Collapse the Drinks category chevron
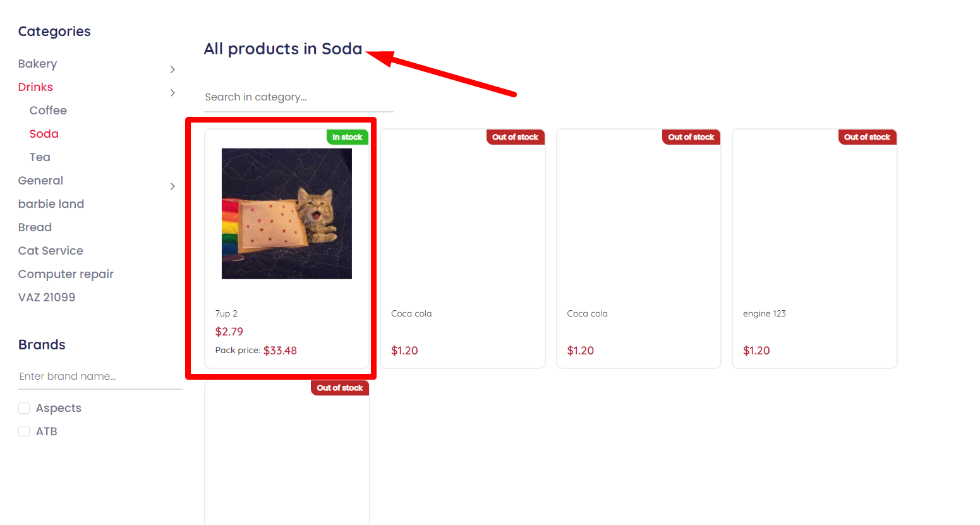Image resolution: width=980 pixels, height=525 pixels. pyautogui.click(x=172, y=93)
